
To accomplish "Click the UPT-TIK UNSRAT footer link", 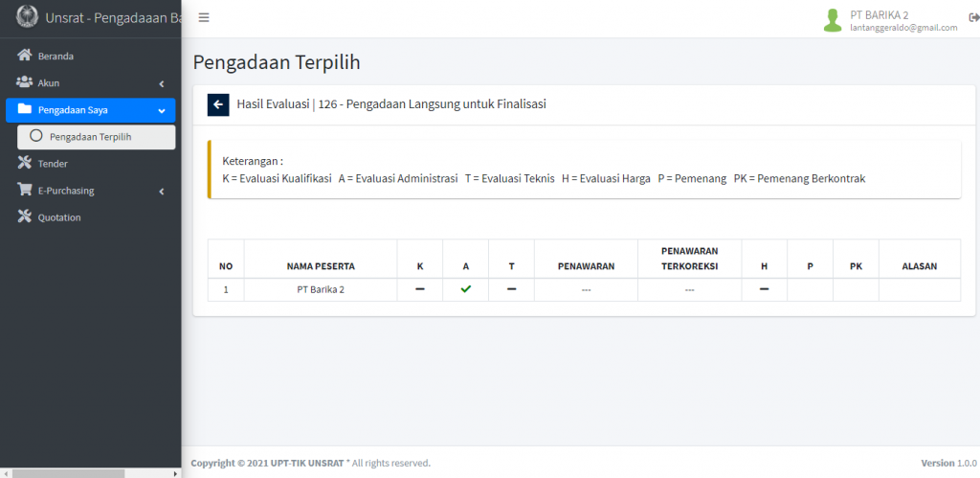I will [x=307, y=464].
